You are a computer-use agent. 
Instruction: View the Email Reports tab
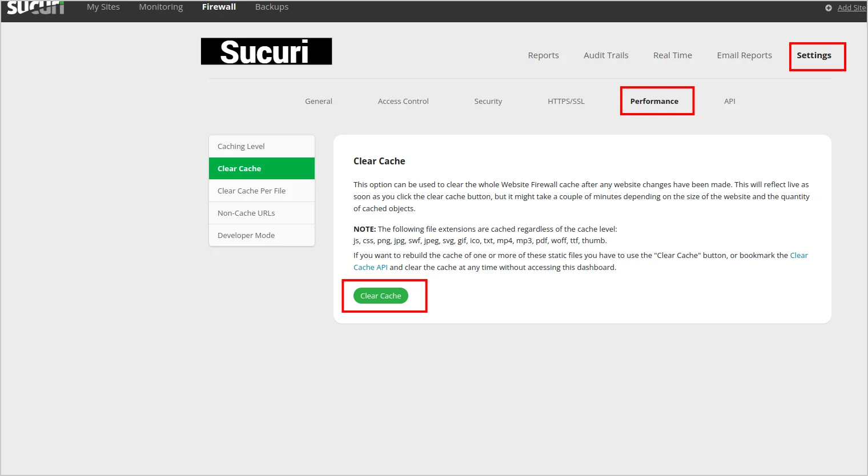(x=744, y=55)
